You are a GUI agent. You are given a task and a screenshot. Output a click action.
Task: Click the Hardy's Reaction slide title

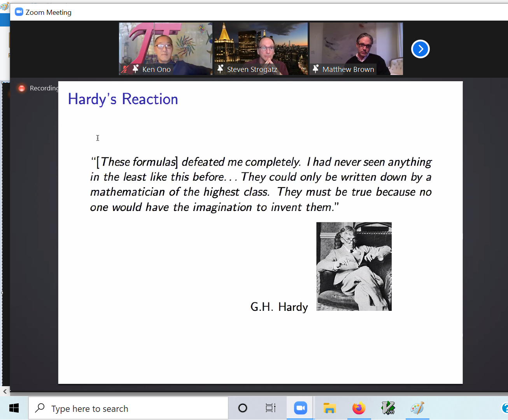[x=123, y=99]
